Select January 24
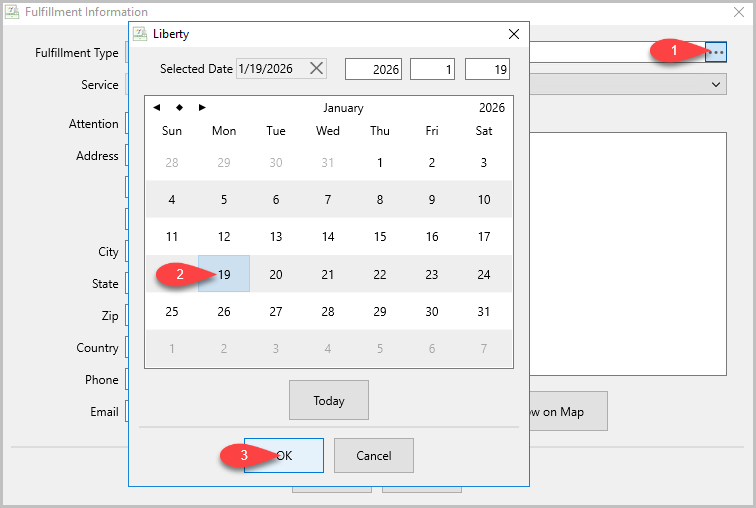 pos(484,274)
